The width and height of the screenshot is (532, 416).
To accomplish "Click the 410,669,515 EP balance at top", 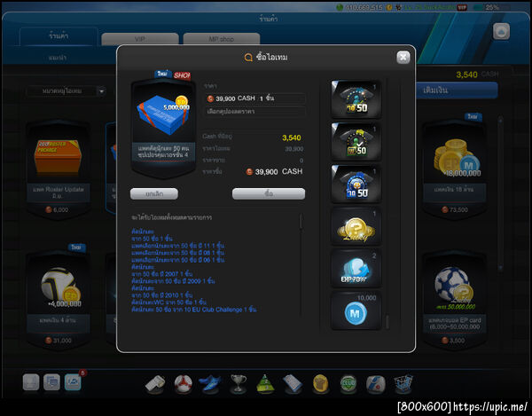I will coord(364,7).
